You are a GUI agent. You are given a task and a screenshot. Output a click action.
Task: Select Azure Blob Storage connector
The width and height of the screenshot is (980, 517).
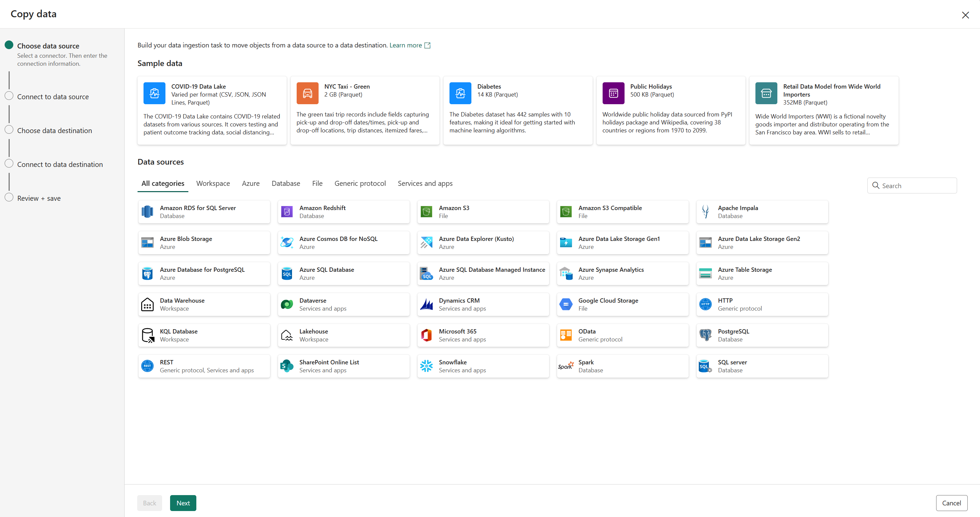pos(204,242)
